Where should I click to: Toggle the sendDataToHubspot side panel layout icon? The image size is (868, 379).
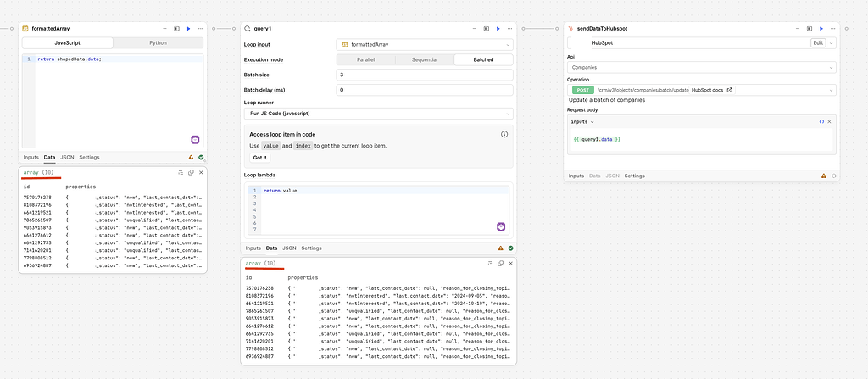coord(810,28)
